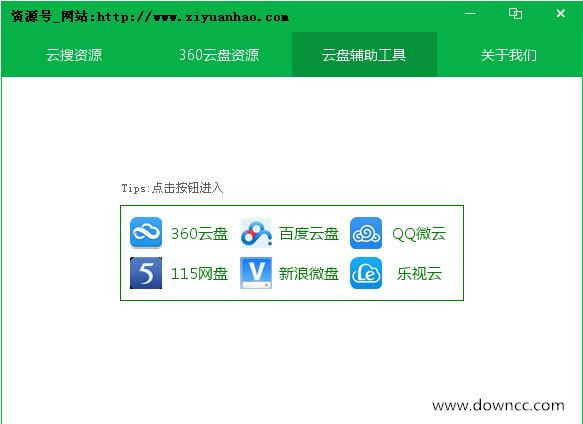The height and width of the screenshot is (424, 583).
Task: Click the 乐视云 text label
Action: (419, 274)
